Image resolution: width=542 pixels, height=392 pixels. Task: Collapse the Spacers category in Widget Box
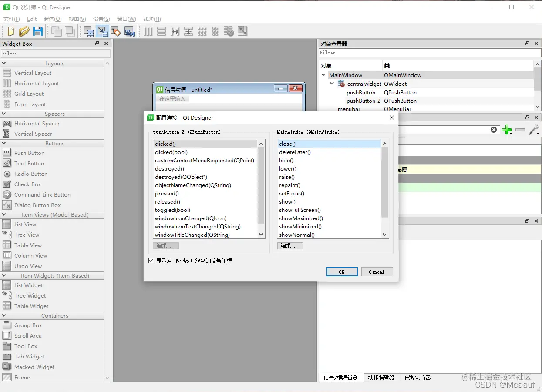click(x=4, y=114)
